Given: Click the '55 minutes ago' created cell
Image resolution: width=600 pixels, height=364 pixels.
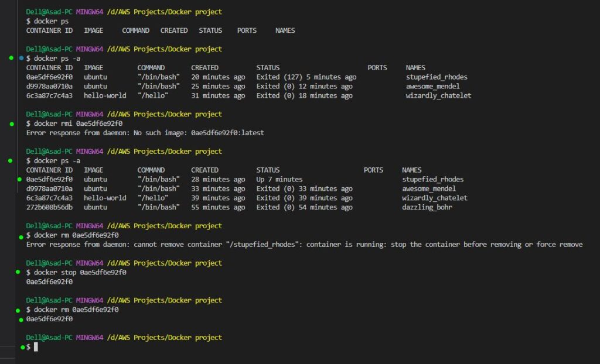Looking at the screenshot, I should tap(218, 207).
